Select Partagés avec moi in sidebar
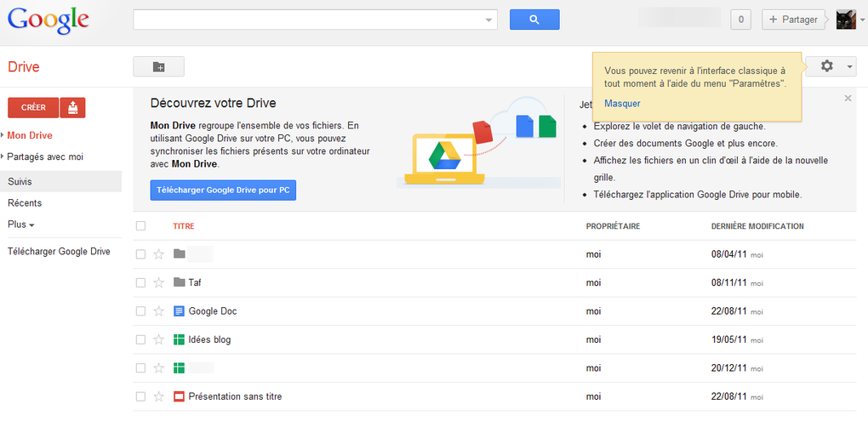Screen dimensions: 868x421 pyautogui.click(x=45, y=156)
